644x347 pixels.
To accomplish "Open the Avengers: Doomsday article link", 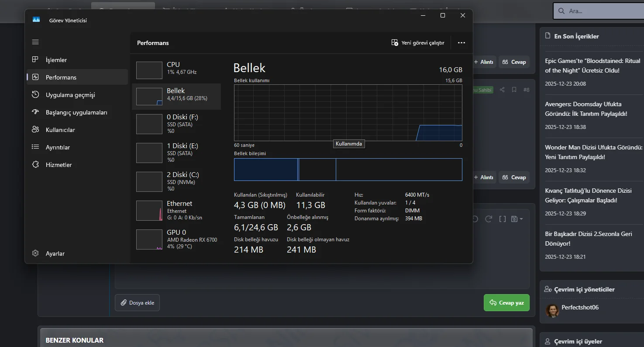I will 586,109.
